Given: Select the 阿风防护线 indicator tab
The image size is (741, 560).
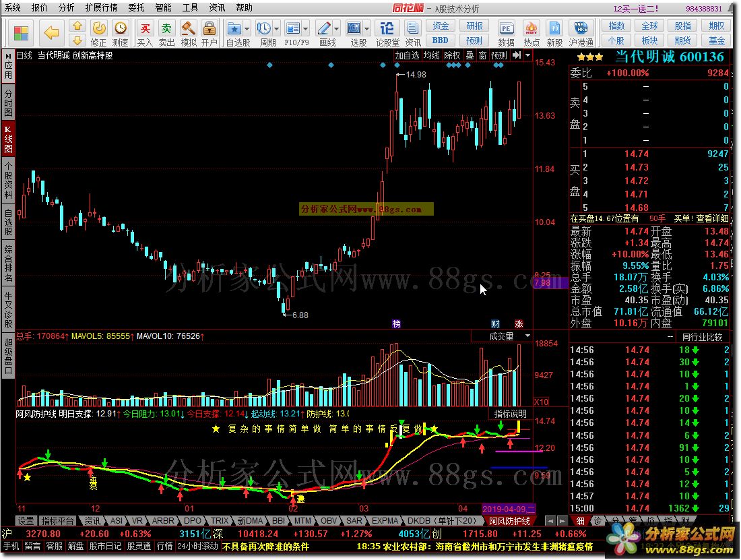Looking at the screenshot, I should (509, 521).
